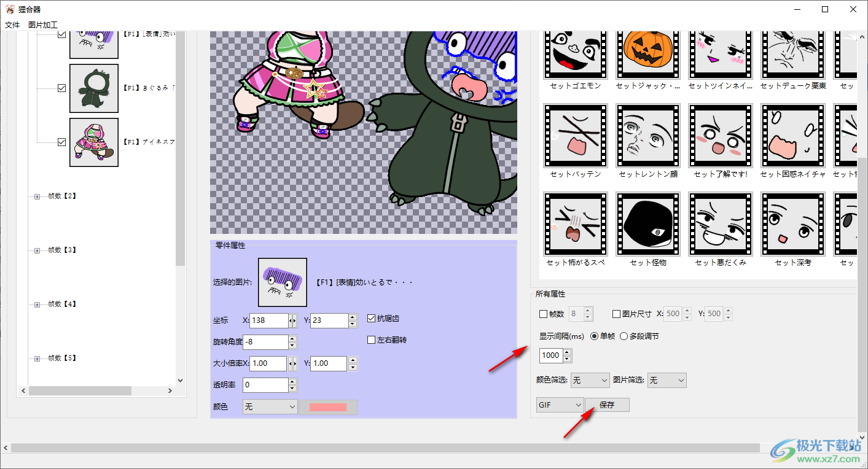Select the 多段调节 radio button
The width and height of the screenshot is (868, 469).
624,336
